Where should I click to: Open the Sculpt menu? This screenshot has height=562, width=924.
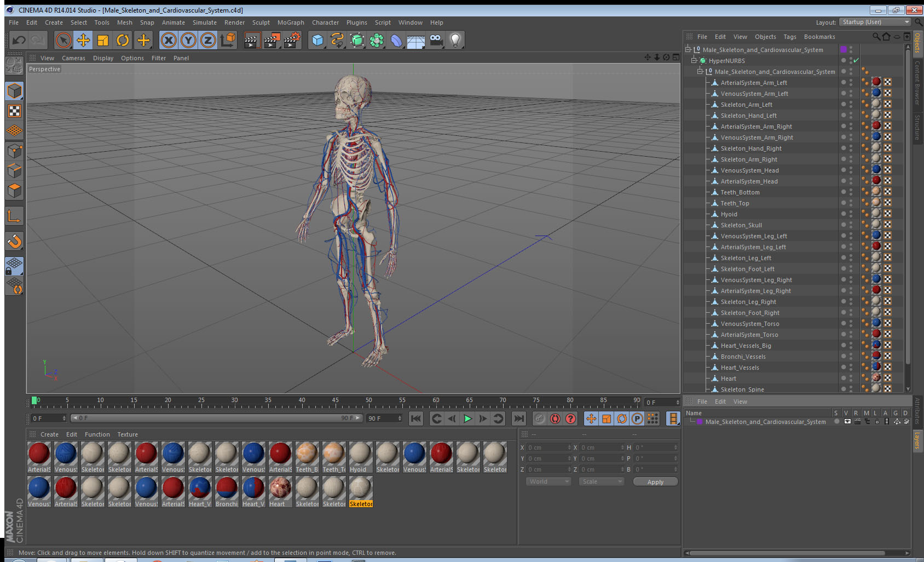(261, 22)
